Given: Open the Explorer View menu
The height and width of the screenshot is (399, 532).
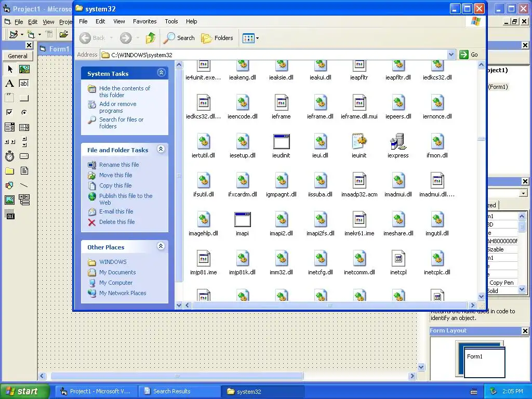Looking at the screenshot, I should [x=119, y=21].
